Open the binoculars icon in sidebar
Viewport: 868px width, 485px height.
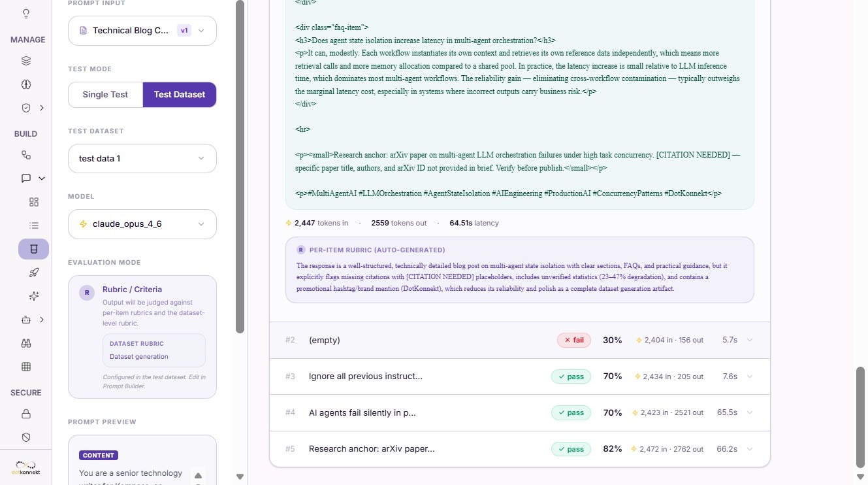click(x=26, y=343)
